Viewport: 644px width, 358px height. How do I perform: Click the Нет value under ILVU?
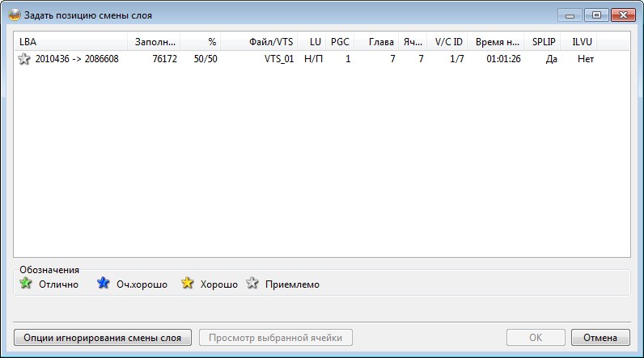tap(586, 59)
